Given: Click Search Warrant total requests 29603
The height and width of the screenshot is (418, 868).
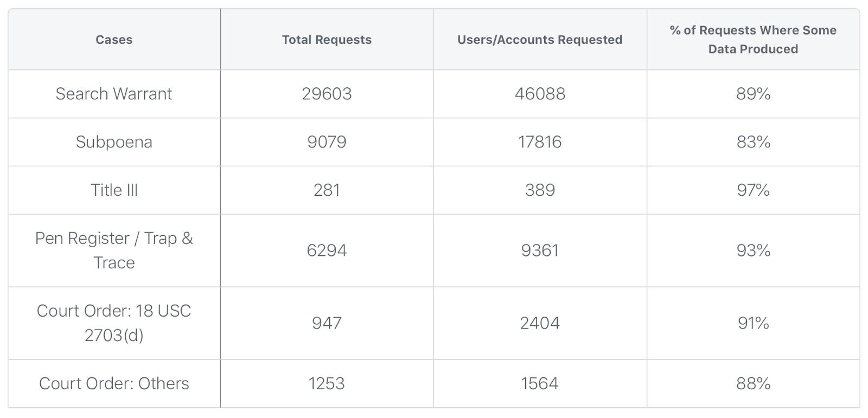Looking at the screenshot, I should click(327, 94).
